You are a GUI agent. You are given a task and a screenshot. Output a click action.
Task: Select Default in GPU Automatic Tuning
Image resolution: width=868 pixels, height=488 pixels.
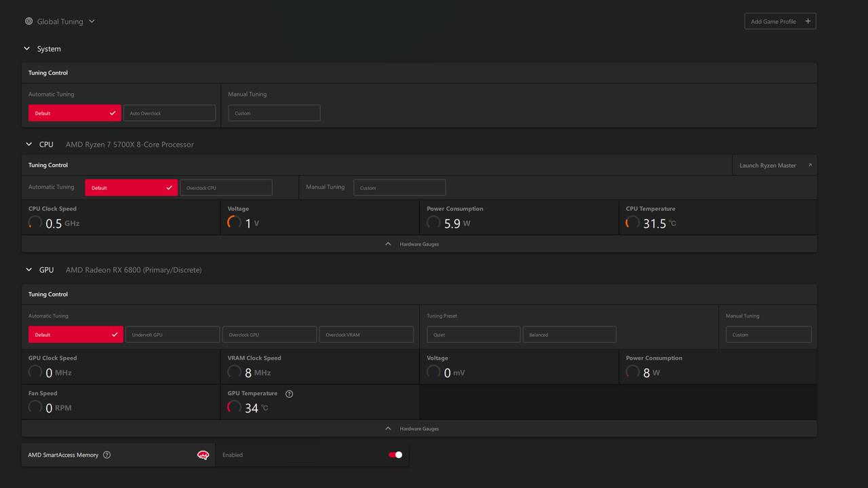(75, 335)
